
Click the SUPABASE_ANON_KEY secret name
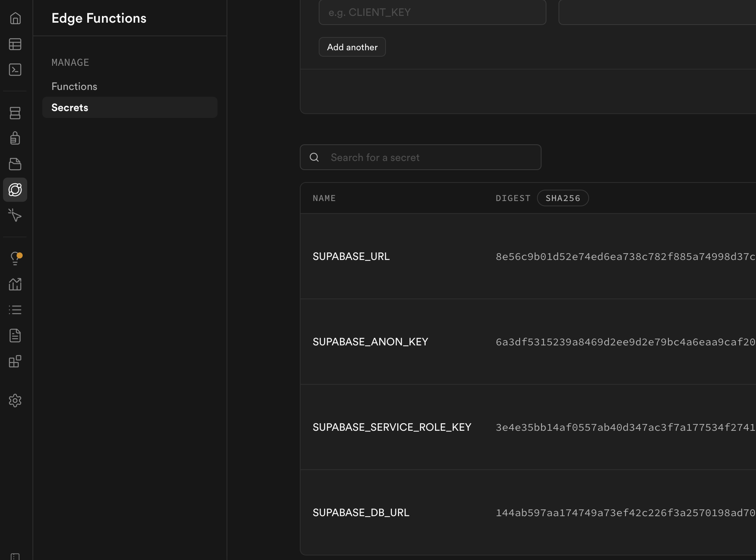pos(370,342)
